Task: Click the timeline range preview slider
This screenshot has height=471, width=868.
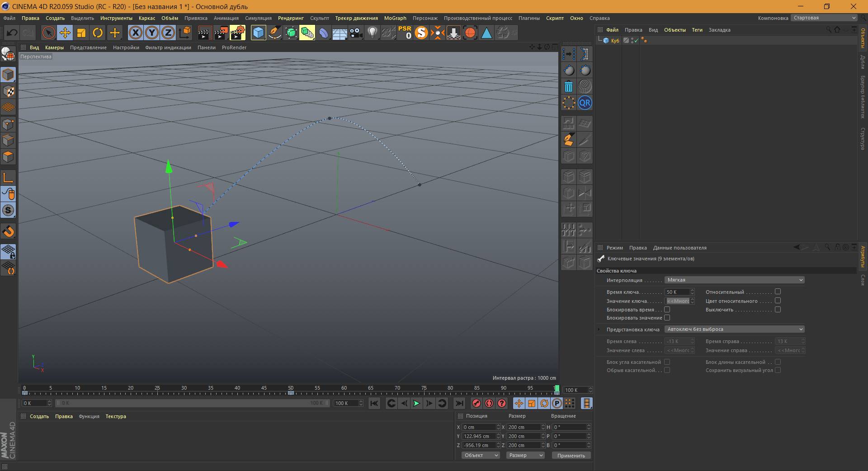Action: tap(193, 403)
